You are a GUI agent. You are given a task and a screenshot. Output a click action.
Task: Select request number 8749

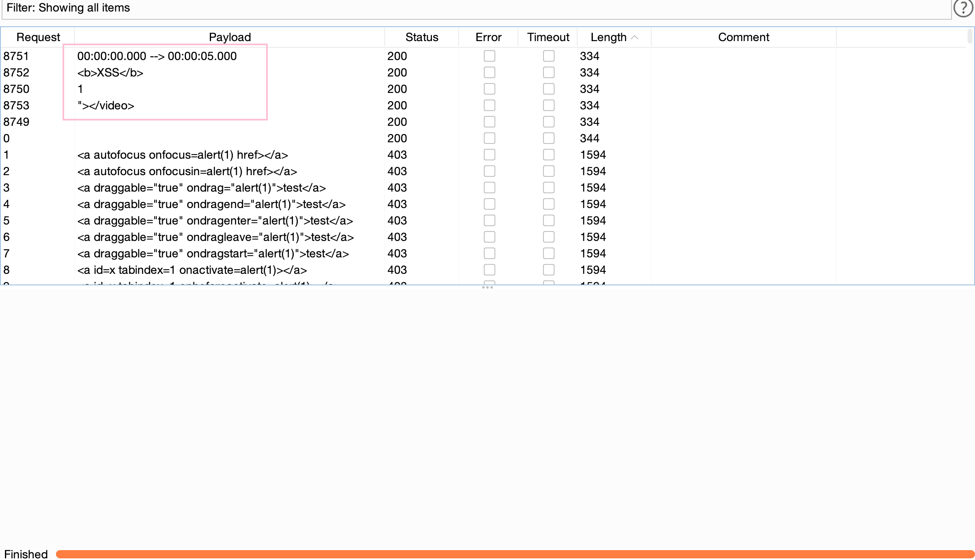coord(16,122)
